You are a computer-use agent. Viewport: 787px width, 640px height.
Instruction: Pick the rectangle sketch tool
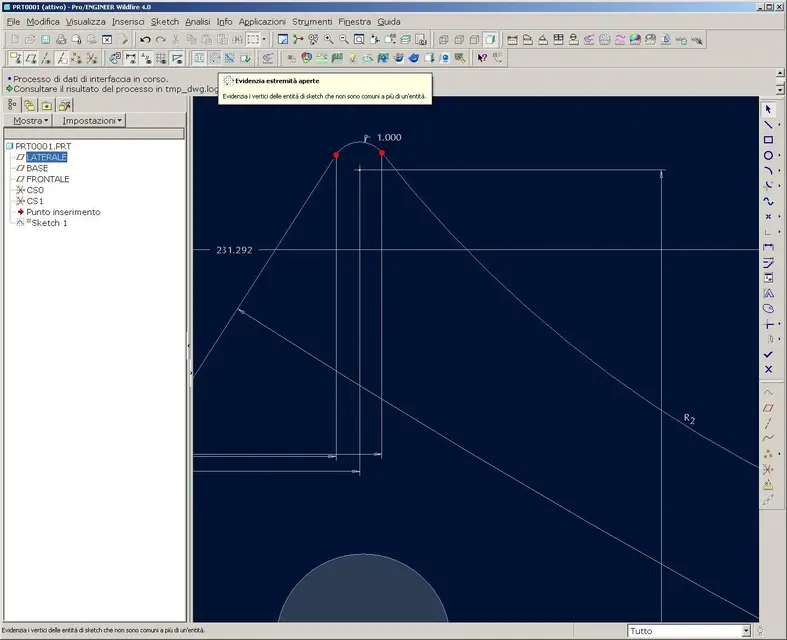768,139
